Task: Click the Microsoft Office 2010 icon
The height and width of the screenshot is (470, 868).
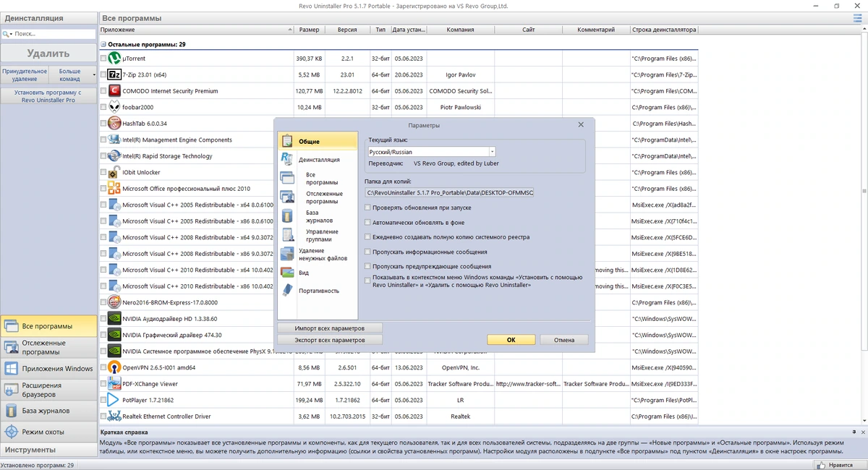Action: point(114,188)
